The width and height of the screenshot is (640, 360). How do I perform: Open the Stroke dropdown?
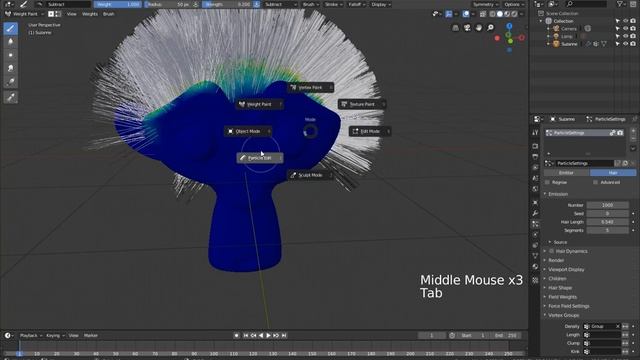333,4
